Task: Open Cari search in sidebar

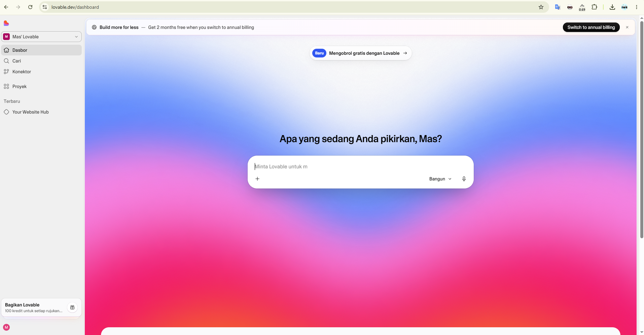Action: (41, 61)
